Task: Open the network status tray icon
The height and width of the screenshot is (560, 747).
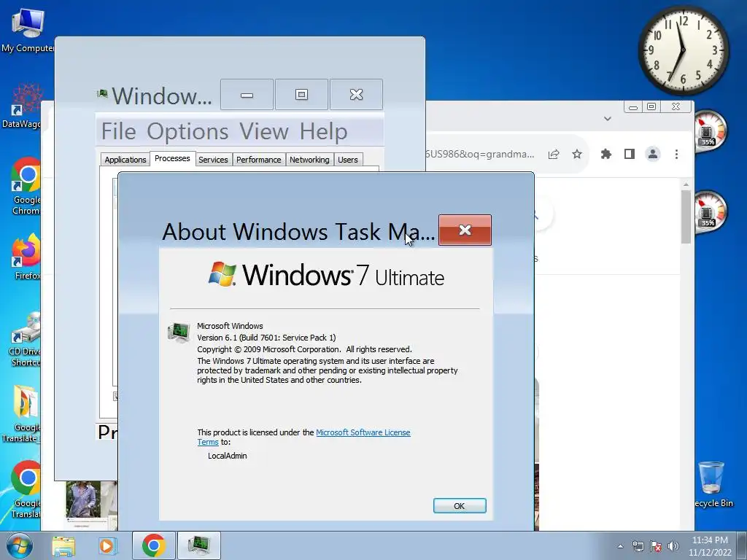Action: pyautogui.click(x=638, y=546)
